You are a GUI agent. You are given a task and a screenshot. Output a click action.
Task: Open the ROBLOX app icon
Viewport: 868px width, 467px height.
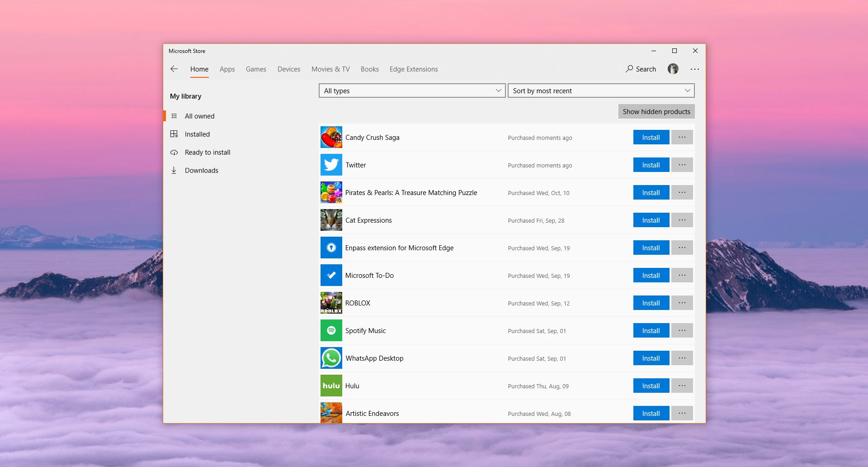click(x=331, y=303)
